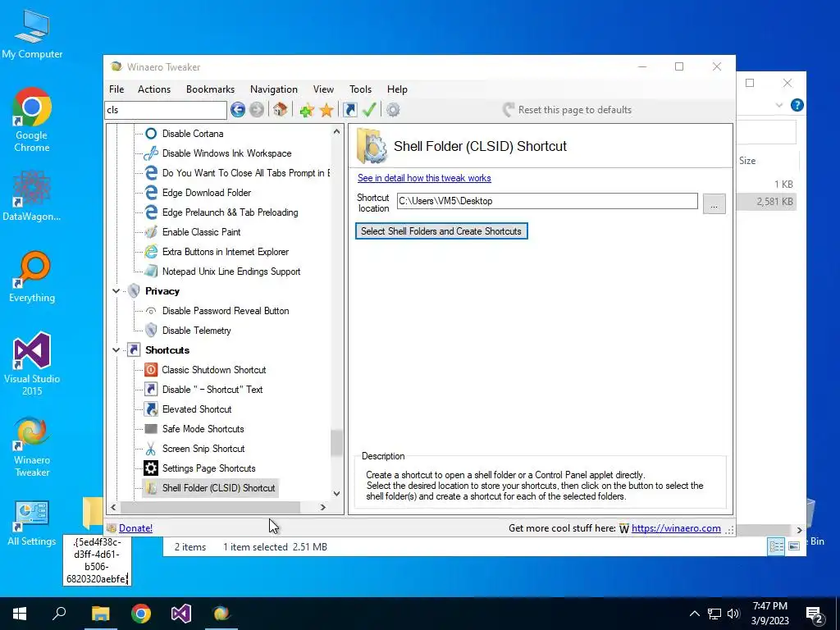Open the Bookmarks menu
This screenshot has width=840, height=630.
(210, 89)
